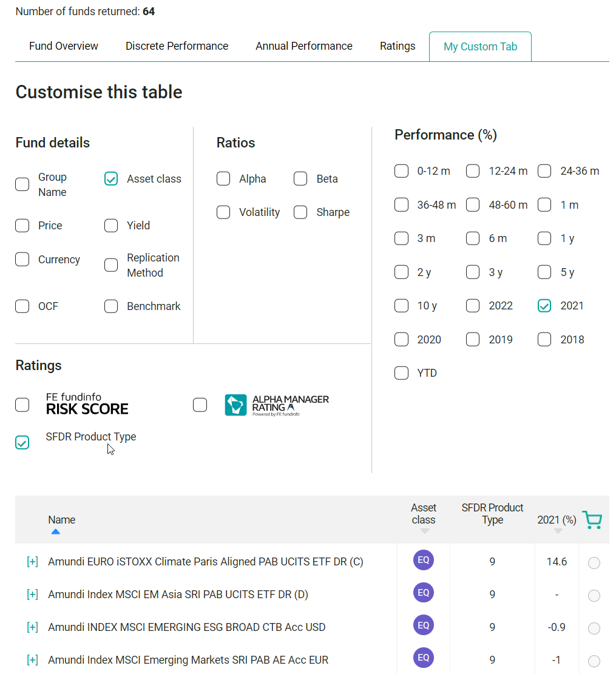The height and width of the screenshot is (674, 616).
Task: Switch to the Discrete Performance tab
Action: (x=177, y=46)
